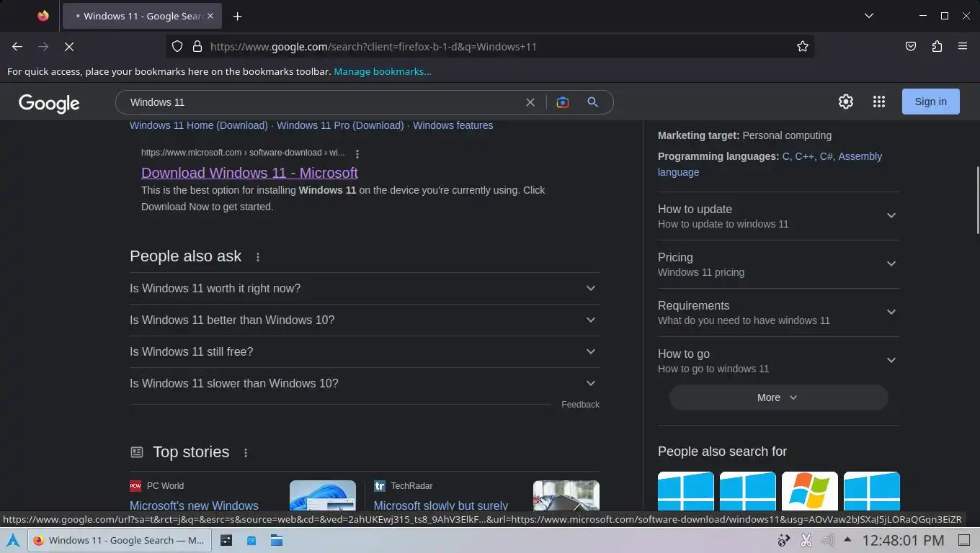The width and height of the screenshot is (980, 553).
Task: Open the blue folder file manager
Action: [x=276, y=540]
